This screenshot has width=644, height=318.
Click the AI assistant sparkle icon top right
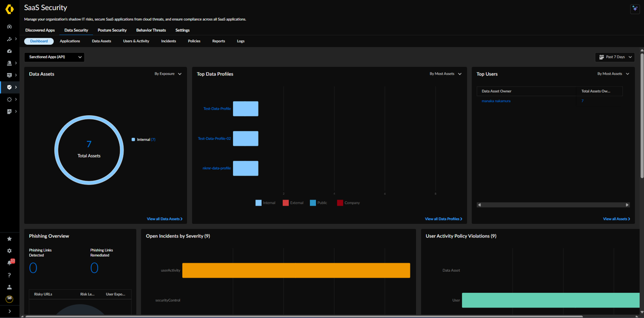635,9
